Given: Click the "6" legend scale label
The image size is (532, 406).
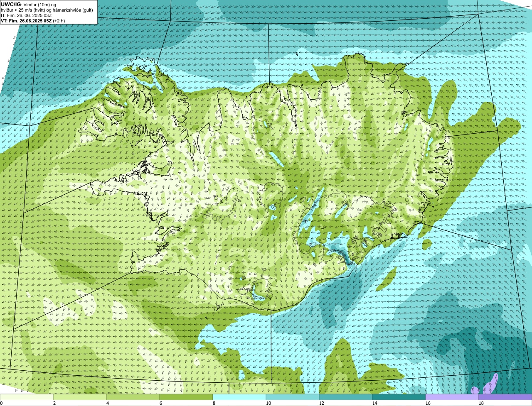Looking at the screenshot, I should [161, 403].
